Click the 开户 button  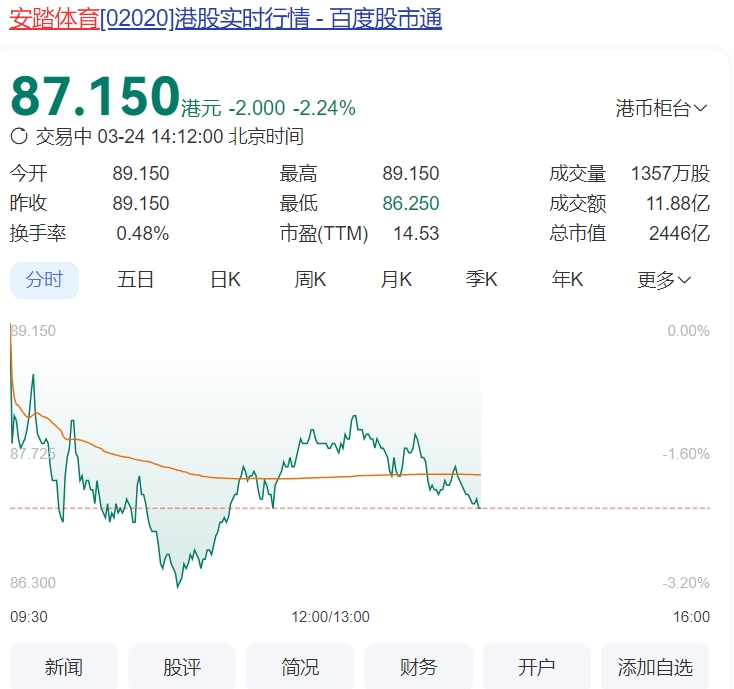[x=536, y=666]
